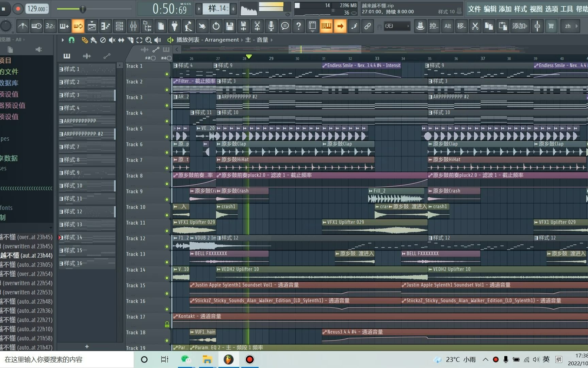This screenshot has width=588, height=368.
Task: Click the undo history circular arrow icon
Action: coord(216,26)
